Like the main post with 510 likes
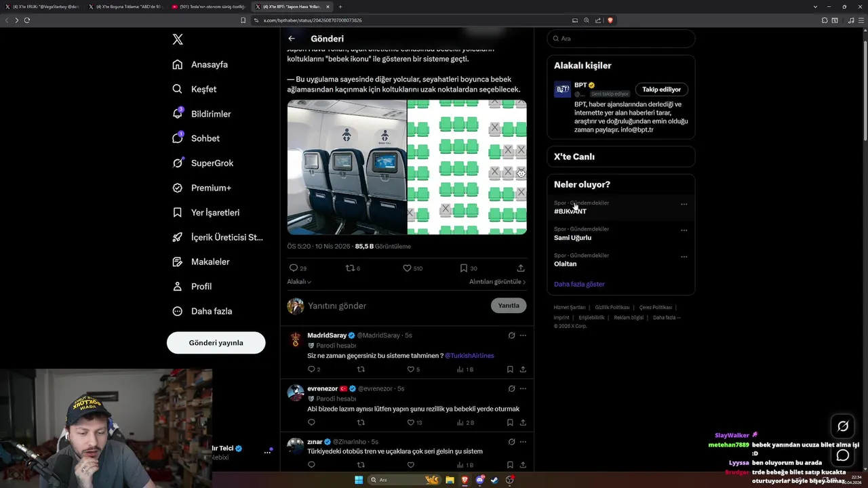Image resolution: width=868 pixels, height=488 pixels. tap(412, 268)
